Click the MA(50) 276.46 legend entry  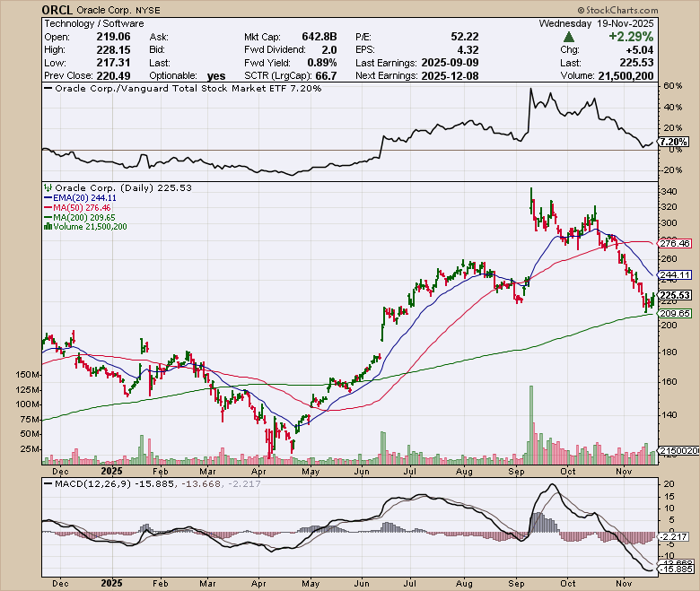click(x=78, y=207)
